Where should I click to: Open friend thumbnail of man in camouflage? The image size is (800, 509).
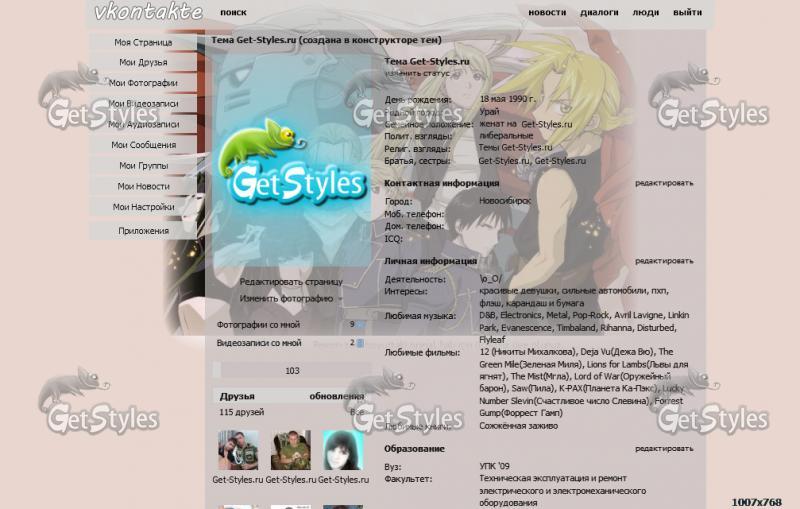click(290, 450)
